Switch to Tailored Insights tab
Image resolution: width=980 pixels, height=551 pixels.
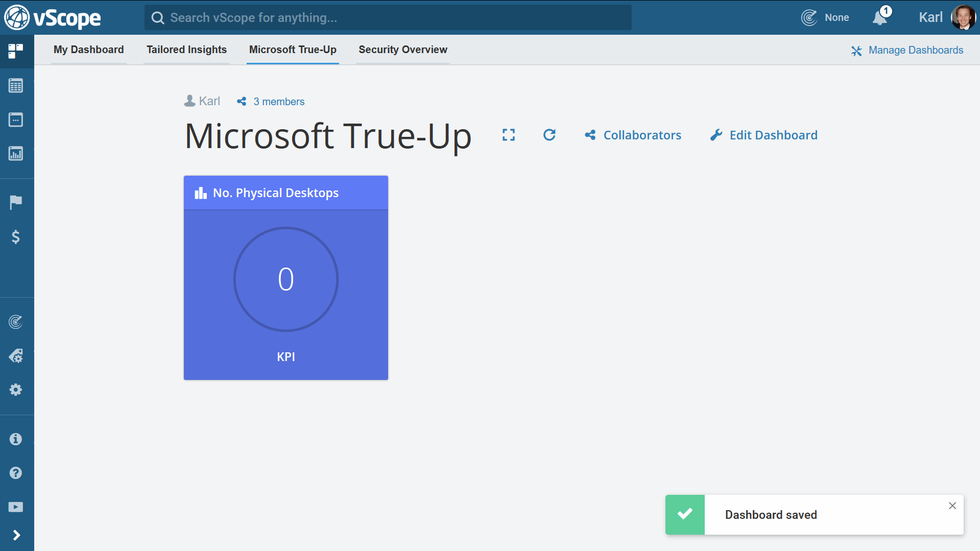(186, 50)
